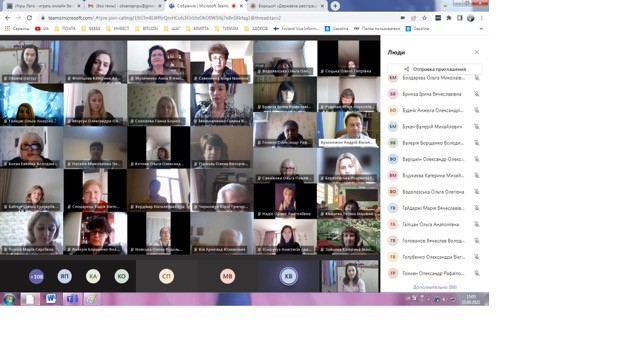Bookmark this page with the star icon
The image size is (640, 363).
424,18
